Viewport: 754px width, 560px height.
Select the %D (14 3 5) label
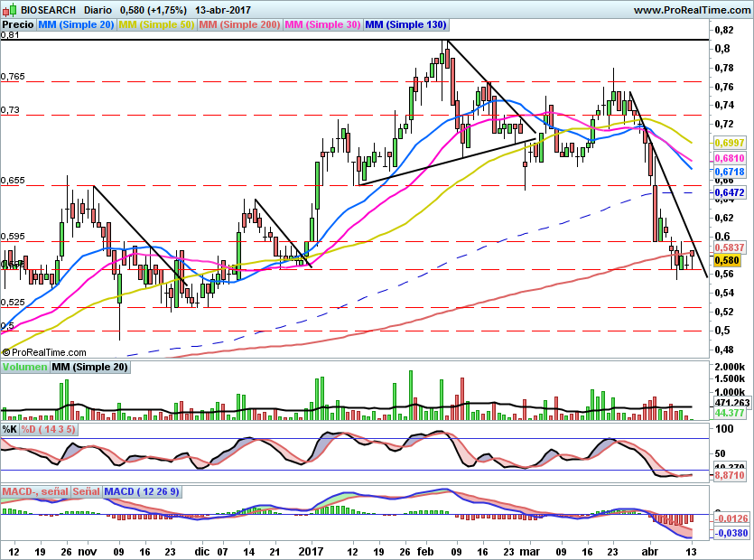[48, 429]
